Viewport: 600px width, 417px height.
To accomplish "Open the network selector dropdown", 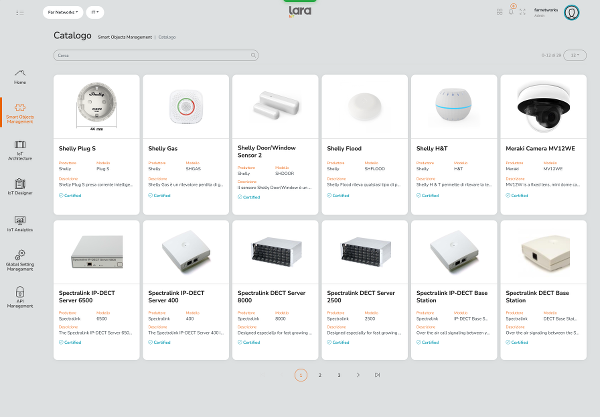I will tap(63, 12).
